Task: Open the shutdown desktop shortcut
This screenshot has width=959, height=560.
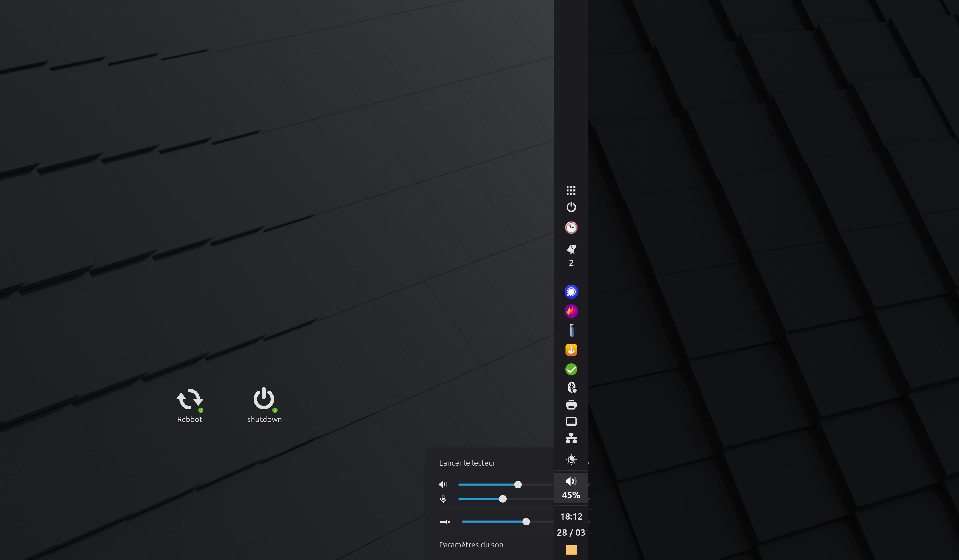Action: [264, 405]
